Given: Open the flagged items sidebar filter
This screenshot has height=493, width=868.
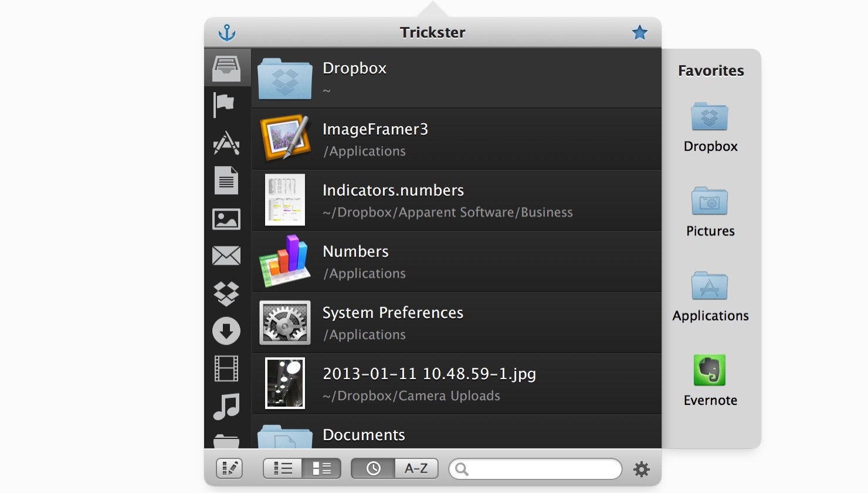Looking at the screenshot, I should [x=223, y=105].
